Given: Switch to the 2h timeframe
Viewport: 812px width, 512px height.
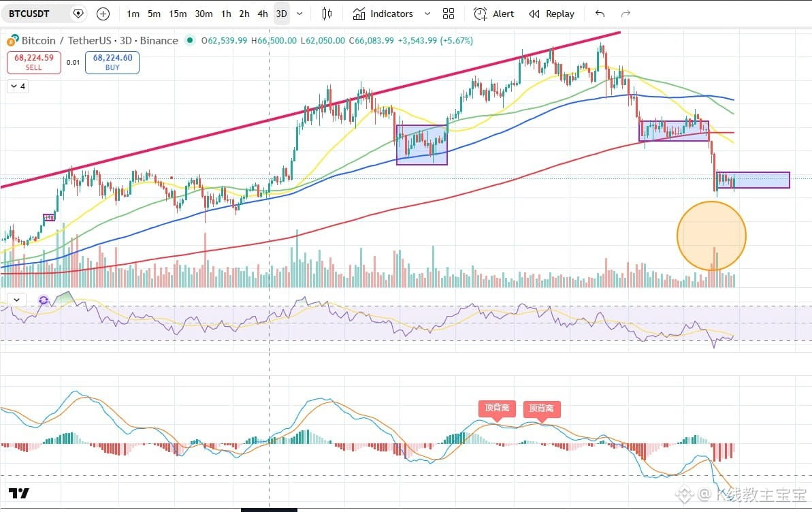Looking at the screenshot, I should (x=244, y=14).
